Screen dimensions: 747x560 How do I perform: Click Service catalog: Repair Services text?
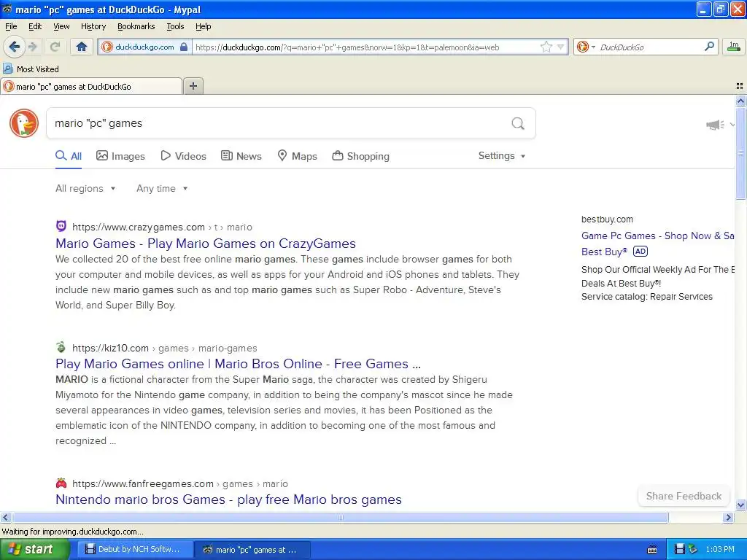[x=647, y=297]
